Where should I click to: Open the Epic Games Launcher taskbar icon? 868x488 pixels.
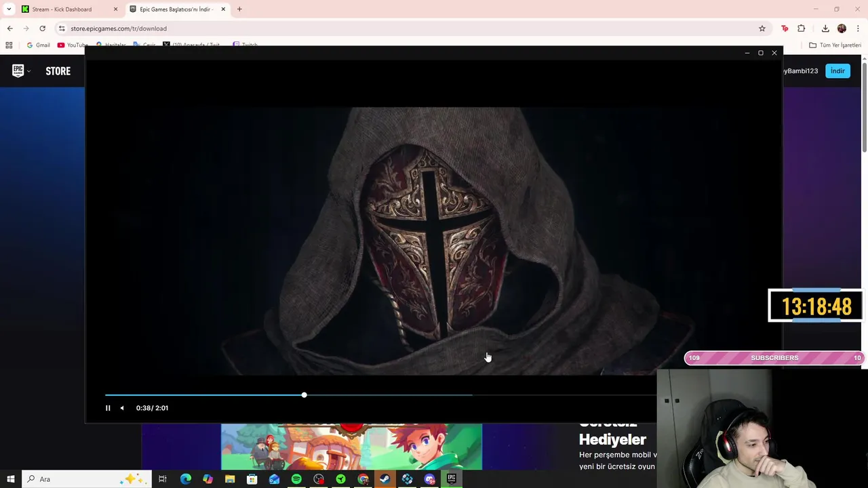click(451, 479)
